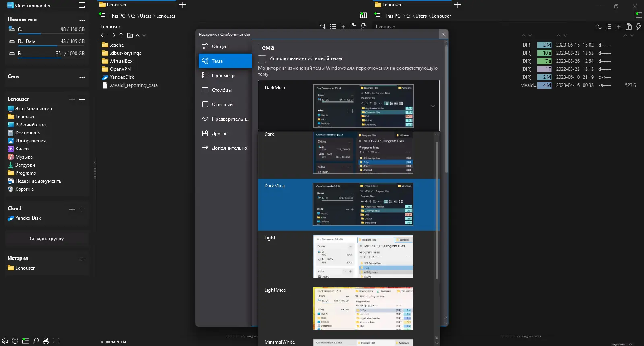Open search with the magnifier icon

pos(36,341)
